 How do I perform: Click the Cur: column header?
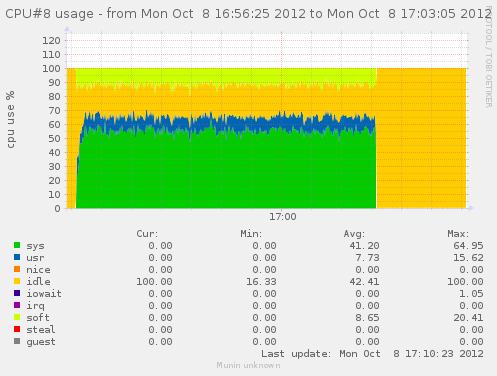point(147,234)
